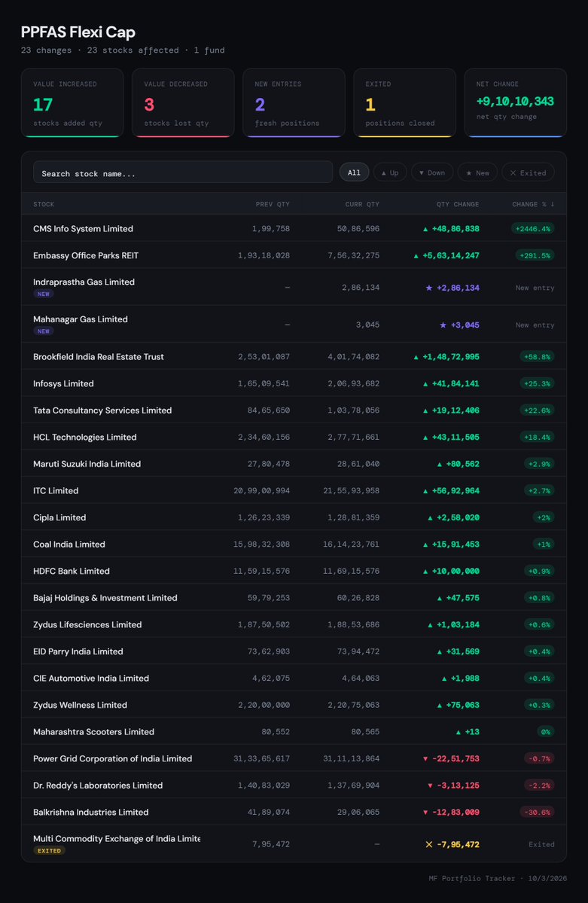This screenshot has height=903, width=588.
Task: Select the Brookfield India Real Estate Trust row
Action: (294, 356)
